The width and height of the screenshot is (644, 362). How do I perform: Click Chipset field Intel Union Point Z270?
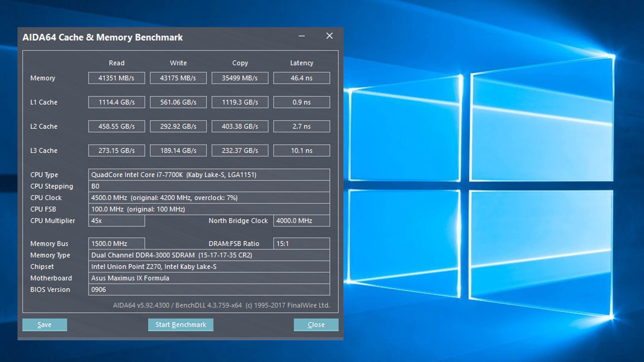(x=209, y=266)
